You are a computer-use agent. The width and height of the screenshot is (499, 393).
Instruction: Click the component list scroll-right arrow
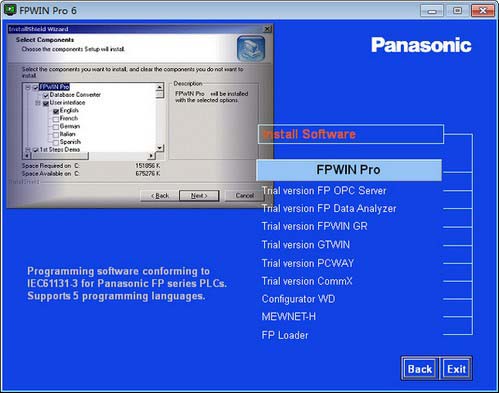[x=152, y=156]
